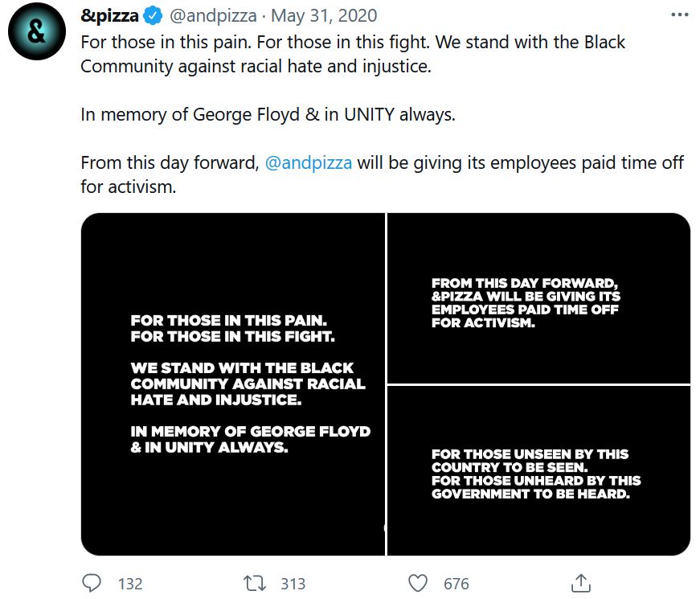This screenshot has height=599, width=700.
Task: Click the gray @andpizza handle in header
Action: coord(213,15)
